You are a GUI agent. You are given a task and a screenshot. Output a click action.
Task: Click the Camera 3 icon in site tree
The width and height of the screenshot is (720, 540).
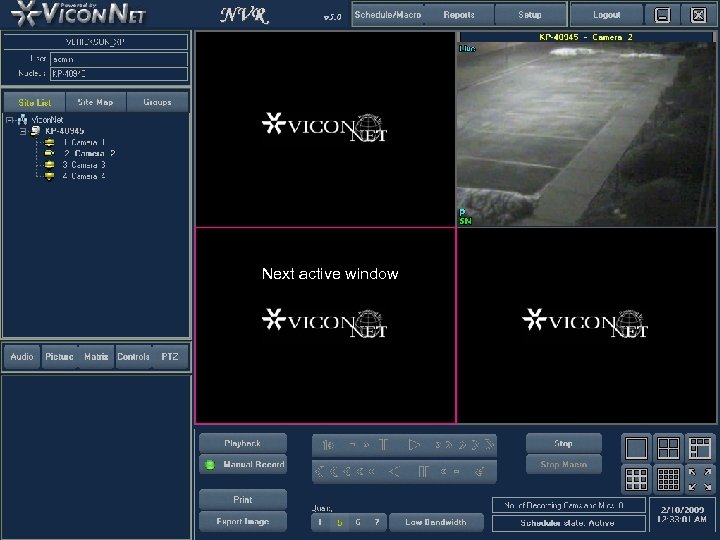50,164
